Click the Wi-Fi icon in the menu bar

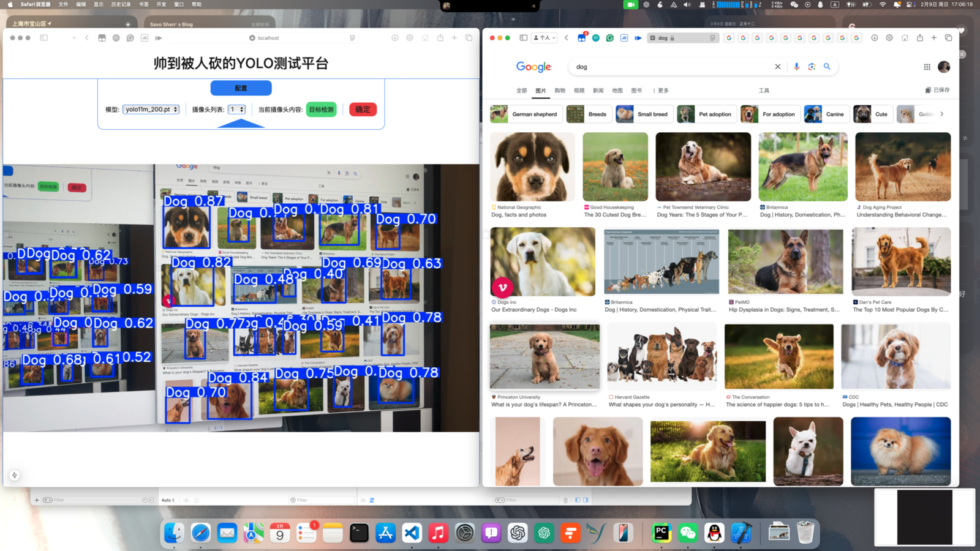point(883,4)
